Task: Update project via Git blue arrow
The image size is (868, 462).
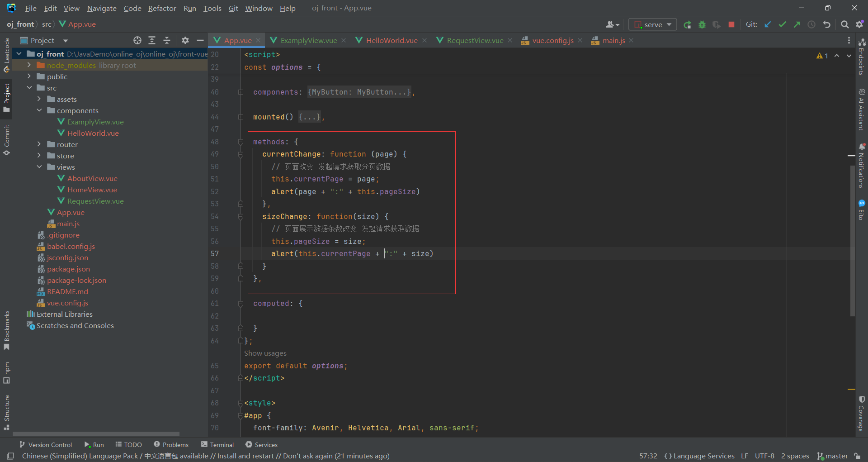Action: (768, 24)
